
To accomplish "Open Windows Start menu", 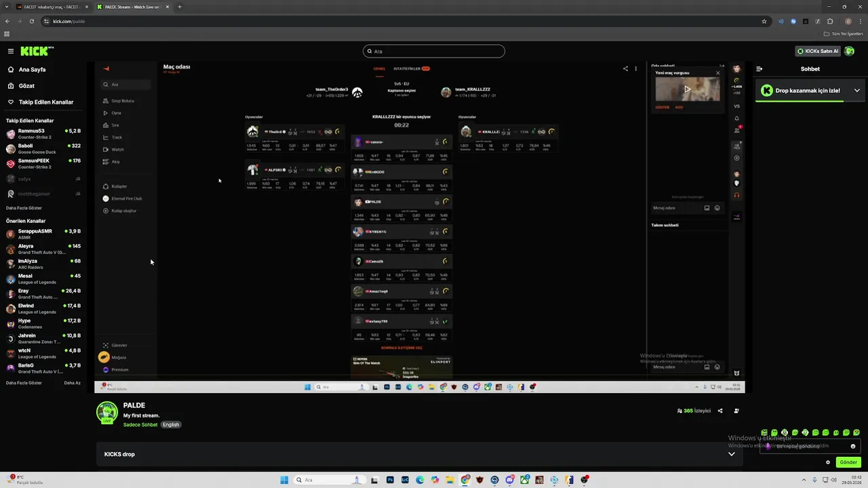I will click(284, 480).
